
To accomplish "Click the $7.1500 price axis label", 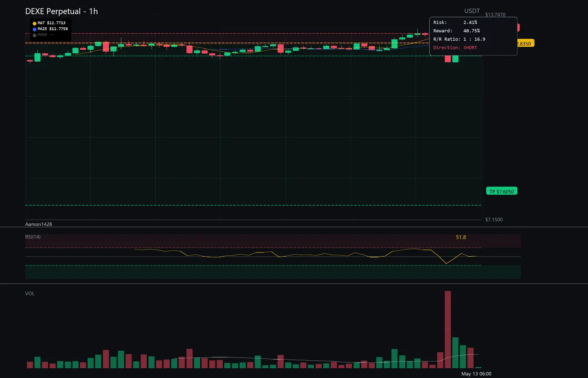I will 494,220.
